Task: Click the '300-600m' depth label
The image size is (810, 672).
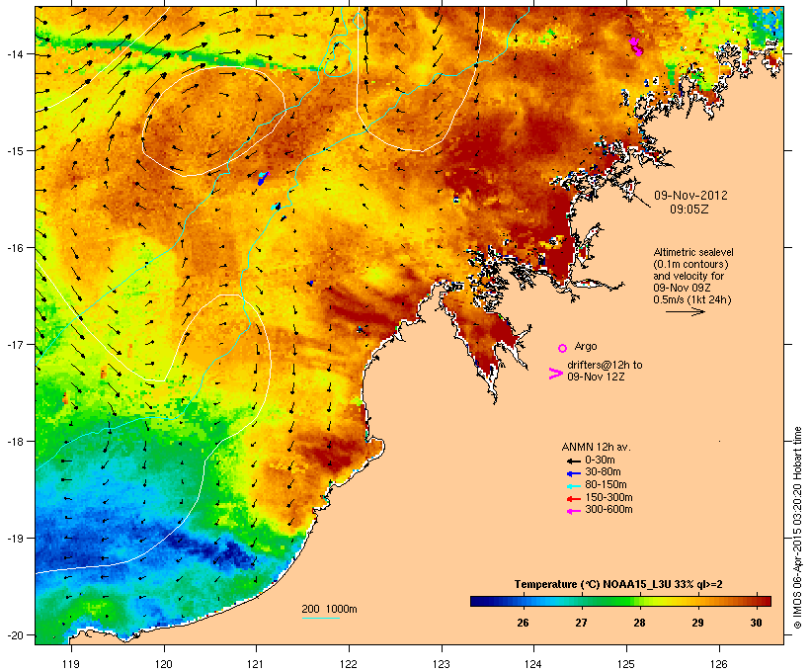Action: pyautogui.click(x=608, y=510)
